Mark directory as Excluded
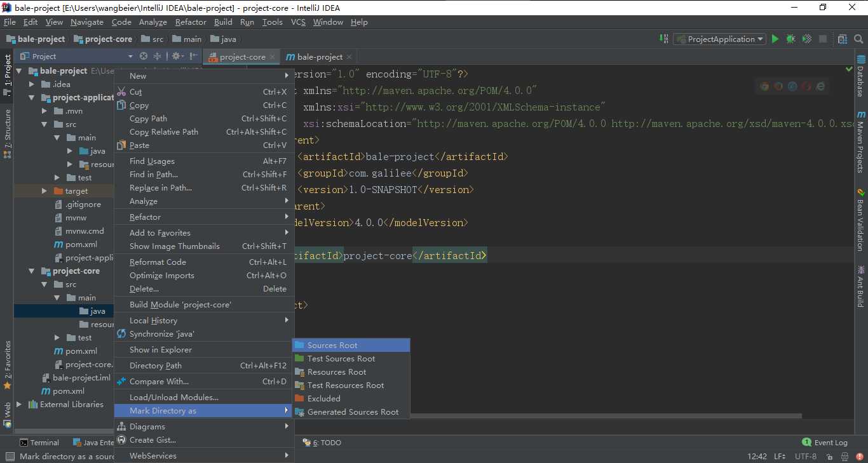Viewport: 868px width, 463px height. [x=351, y=398]
